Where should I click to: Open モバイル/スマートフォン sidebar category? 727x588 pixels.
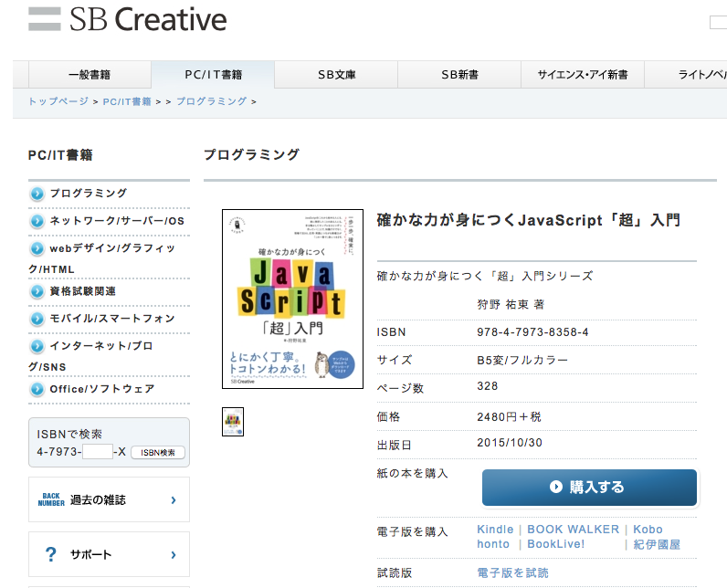click(112, 319)
